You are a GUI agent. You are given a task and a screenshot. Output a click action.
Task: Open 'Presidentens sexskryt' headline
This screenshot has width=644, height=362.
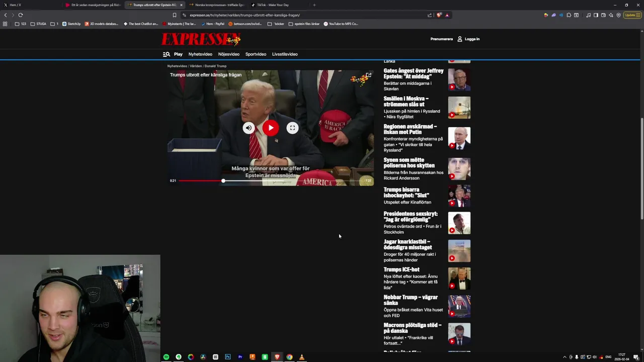pos(411,217)
